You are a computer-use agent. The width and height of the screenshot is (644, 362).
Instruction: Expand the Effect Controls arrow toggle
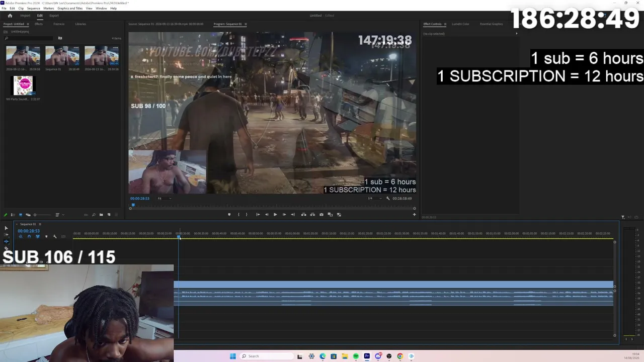point(516,34)
